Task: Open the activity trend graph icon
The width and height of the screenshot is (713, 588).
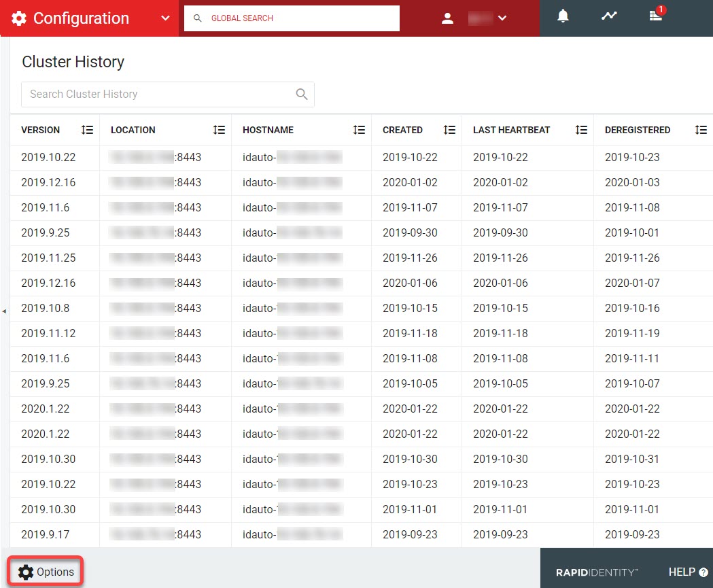Action: (x=609, y=16)
